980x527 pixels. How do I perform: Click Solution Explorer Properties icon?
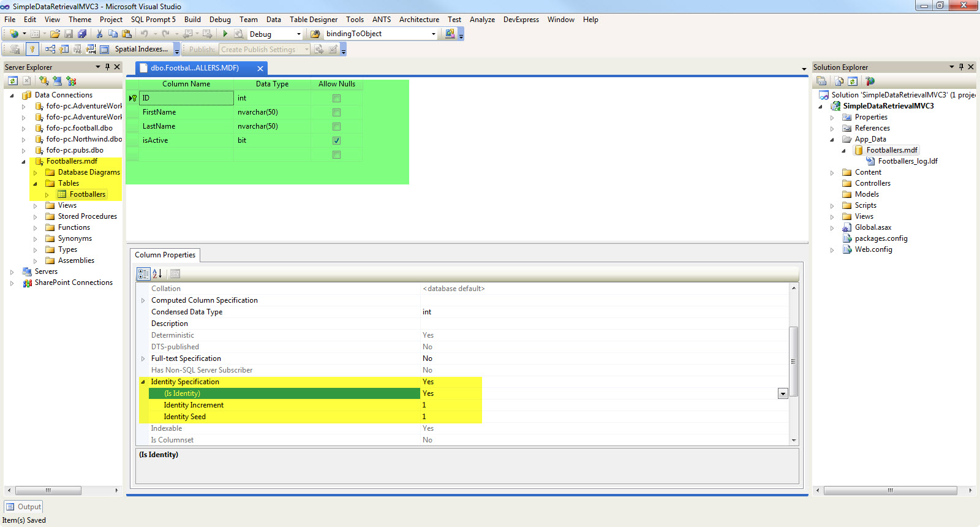[x=821, y=81]
